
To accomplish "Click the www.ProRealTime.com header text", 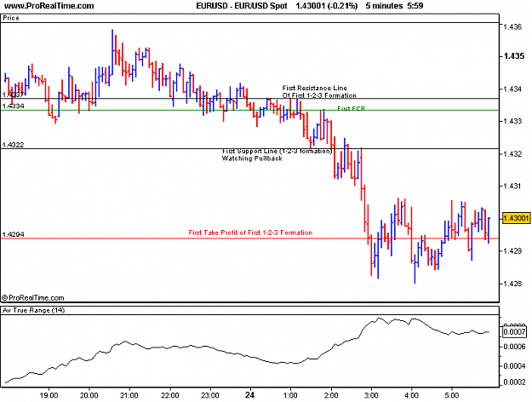I will 49,6.
